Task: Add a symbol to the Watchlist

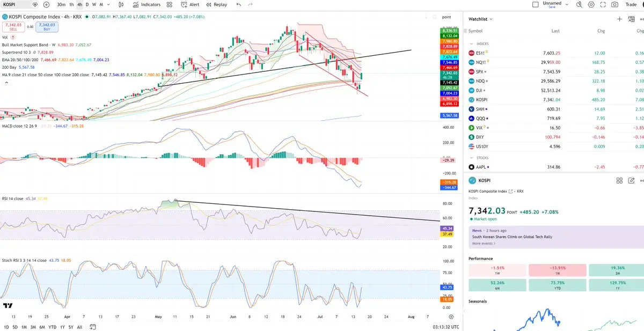Action: point(619,19)
